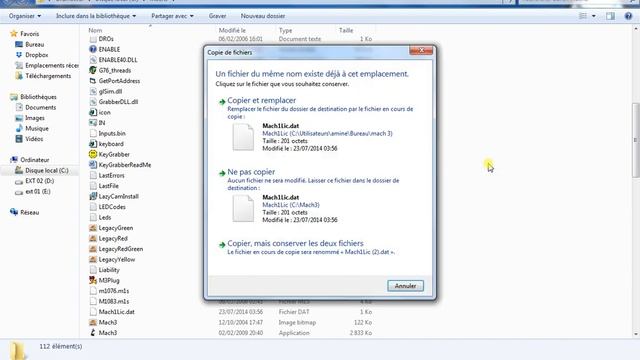Click the Explorer help question mark icon
Viewport: 640px width, 360px height.
pos(628,16)
